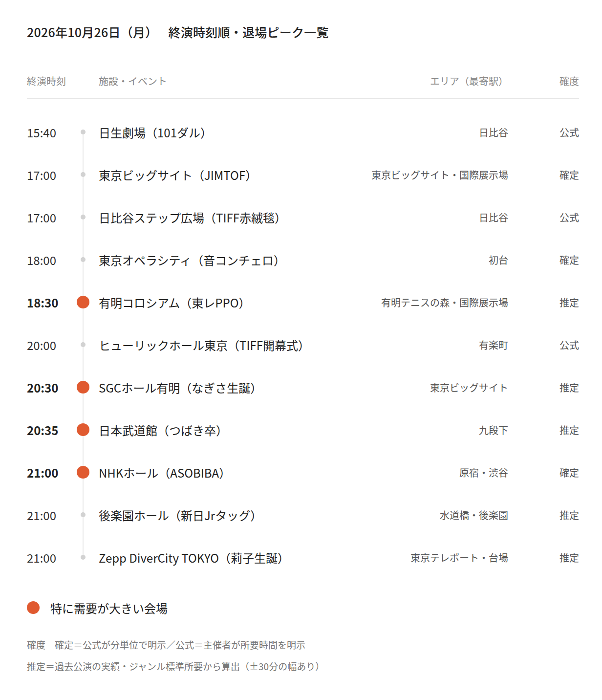602x700 pixels.
Task: Select the 東京ビッグサイト（JIMTOF） event
Action: coord(175,175)
